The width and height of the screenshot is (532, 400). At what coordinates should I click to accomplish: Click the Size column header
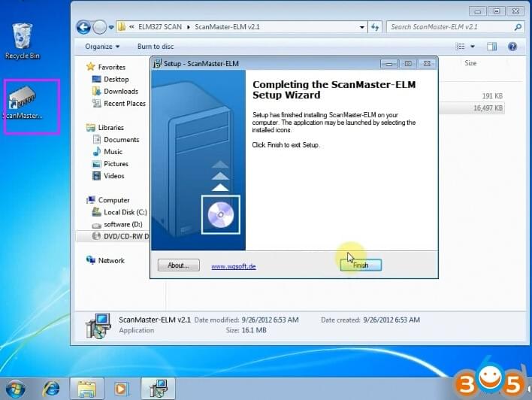(470, 63)
